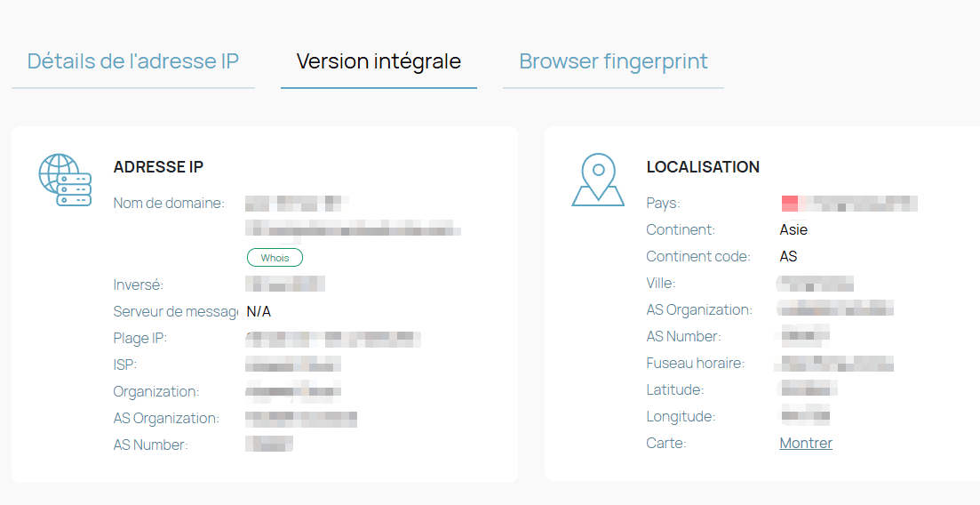Select the AS continent code value
980x505 pixels.
pos(788,256)
